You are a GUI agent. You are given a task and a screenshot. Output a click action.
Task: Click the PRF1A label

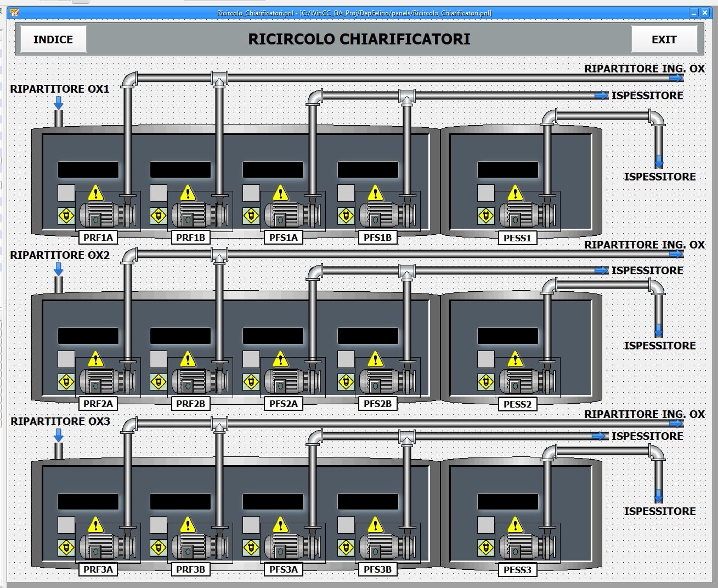click(98, 238)
